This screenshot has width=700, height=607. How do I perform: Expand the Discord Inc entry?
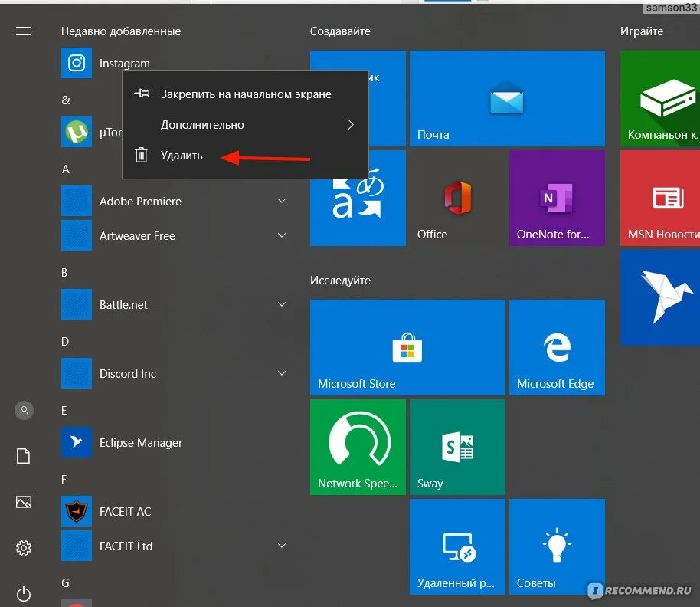pyautogui.click(x=282, y=373)
